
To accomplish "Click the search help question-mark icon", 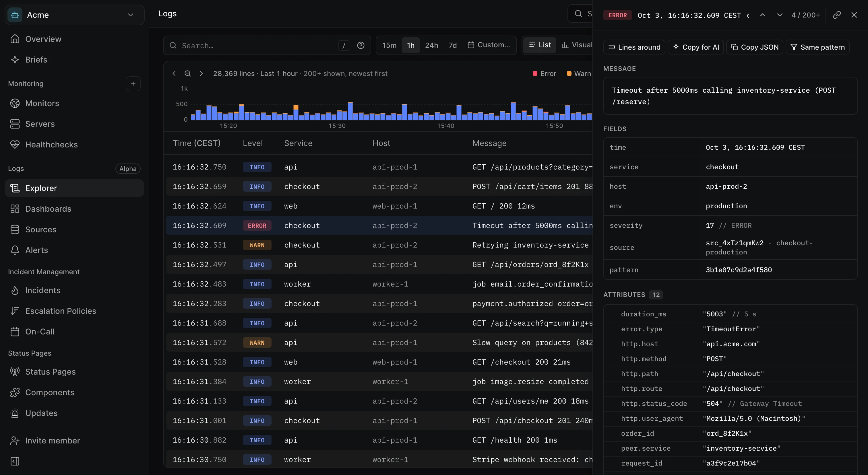I will (361, 45).
